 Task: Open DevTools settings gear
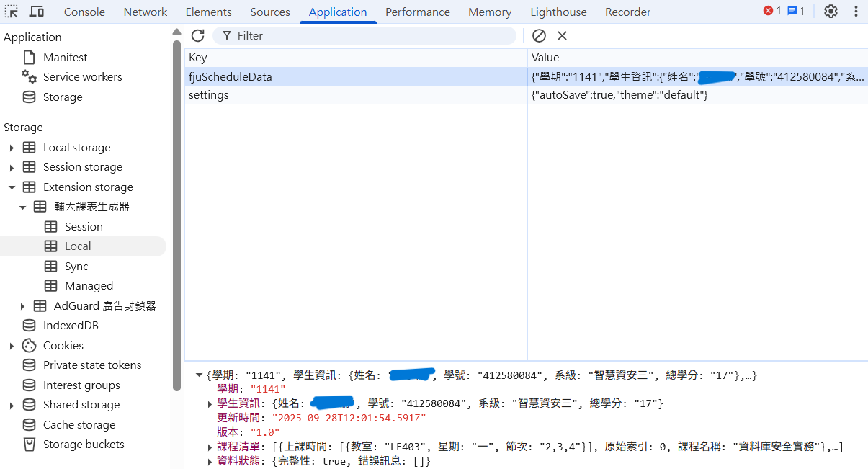click(x=831, y=12)
